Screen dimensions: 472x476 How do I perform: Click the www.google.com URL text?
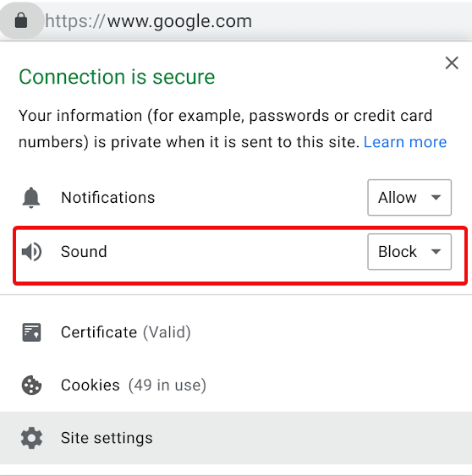(179, 21)
